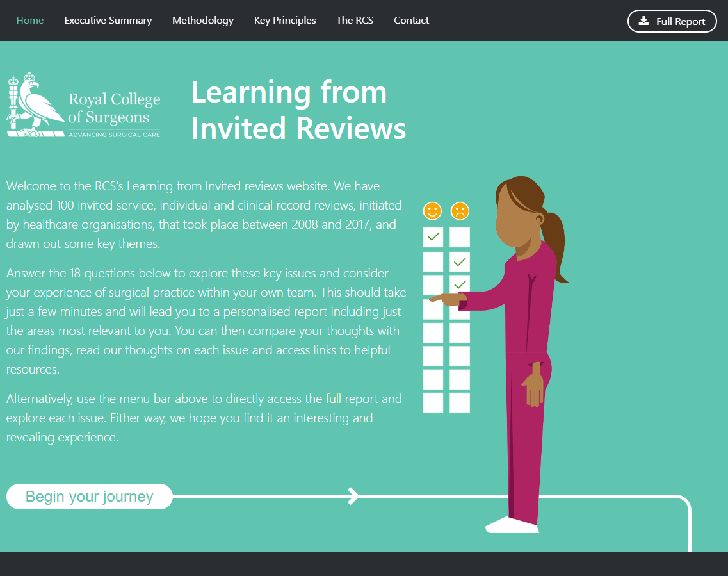Click the sad frowning face icon
Image resolution: width=728 pixels, height=576 pixels.
460,211
